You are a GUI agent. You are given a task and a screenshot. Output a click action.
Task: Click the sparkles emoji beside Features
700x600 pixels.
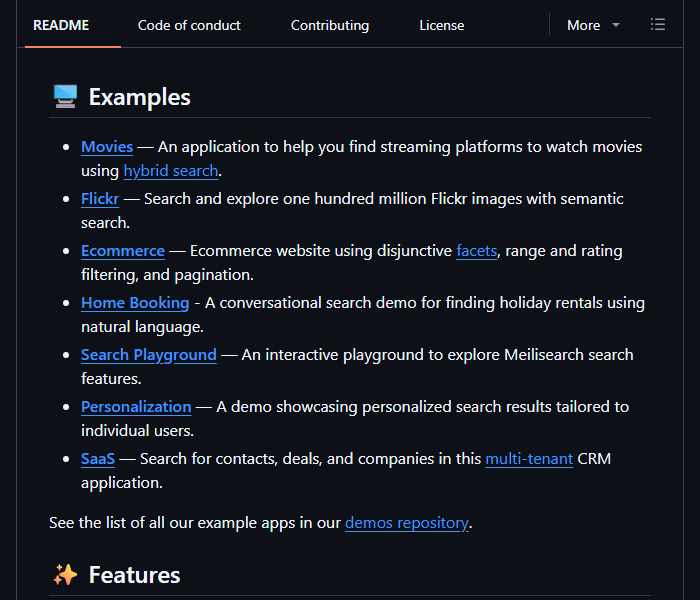pos(65,575)
